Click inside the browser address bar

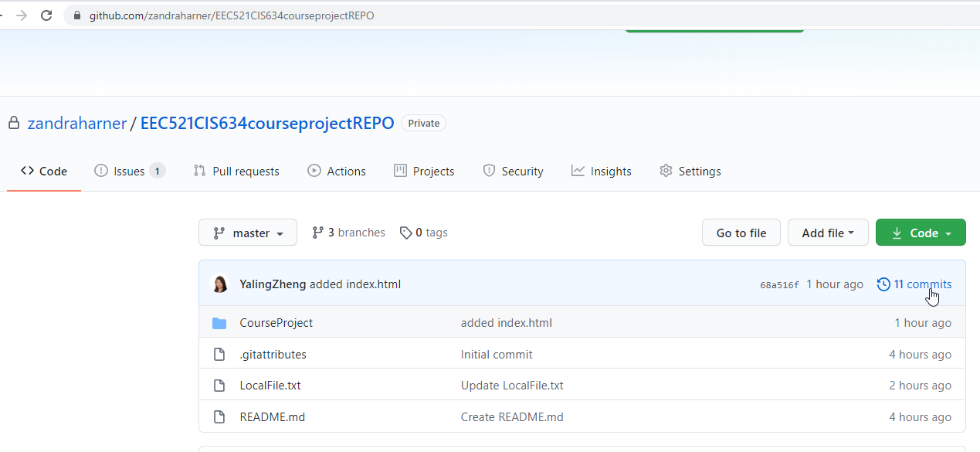[x=232, y=15]
